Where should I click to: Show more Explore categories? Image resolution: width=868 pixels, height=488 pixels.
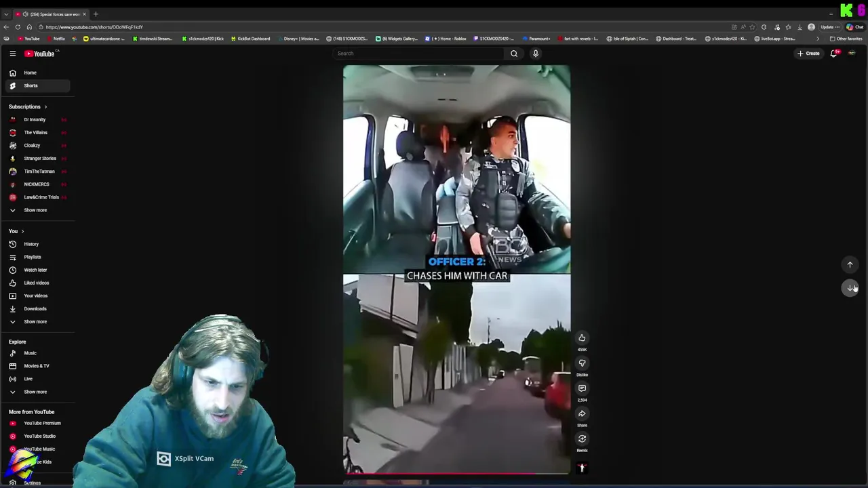35,392
